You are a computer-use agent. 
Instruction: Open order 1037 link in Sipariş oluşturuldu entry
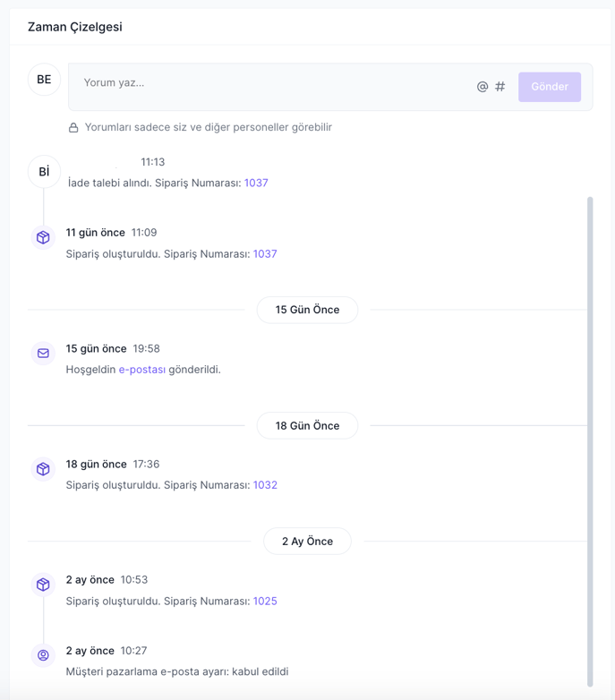point(265,254)
